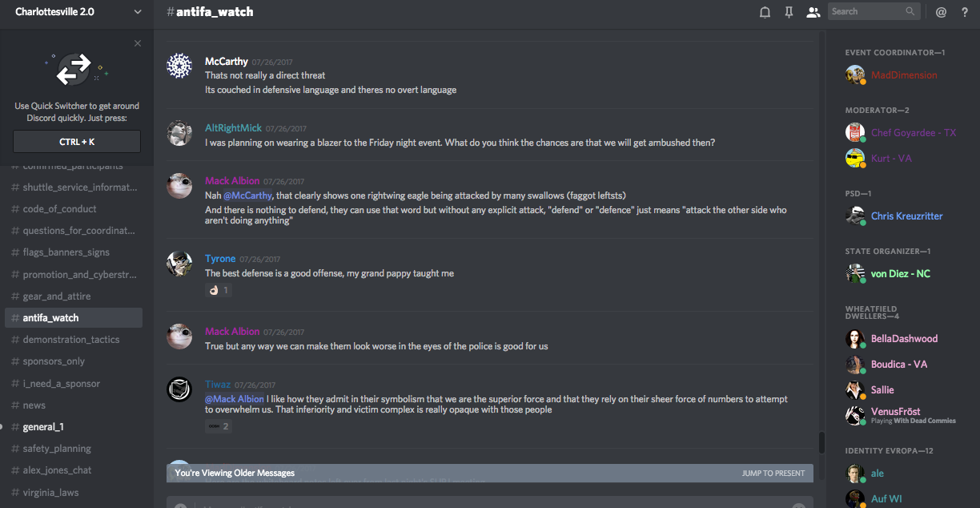Switch to the news channel
Screen dimensions: 980x508
click(x=34, y=405)
